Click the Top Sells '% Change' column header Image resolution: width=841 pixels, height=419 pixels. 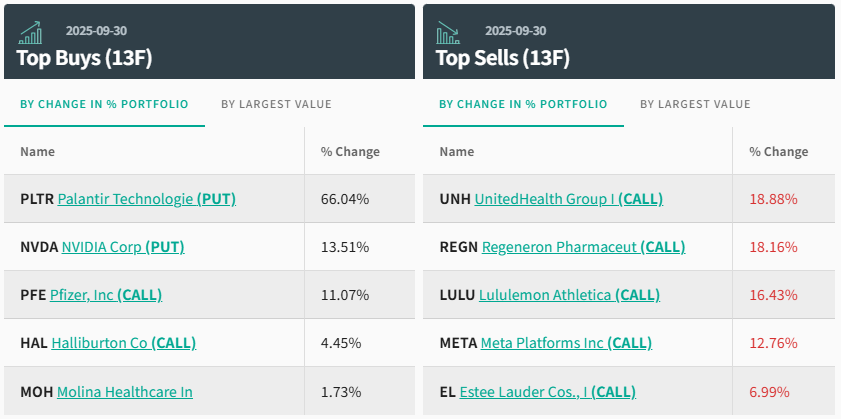[x=779, y=152]
